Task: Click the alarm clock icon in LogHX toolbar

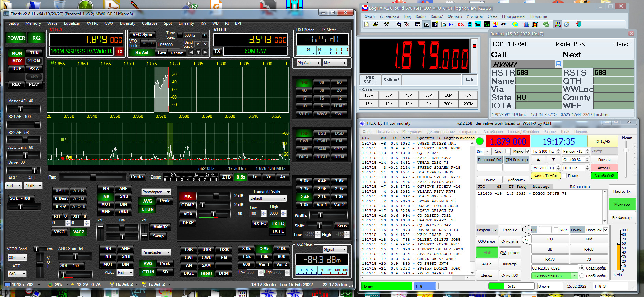Action: pos(566,24)
